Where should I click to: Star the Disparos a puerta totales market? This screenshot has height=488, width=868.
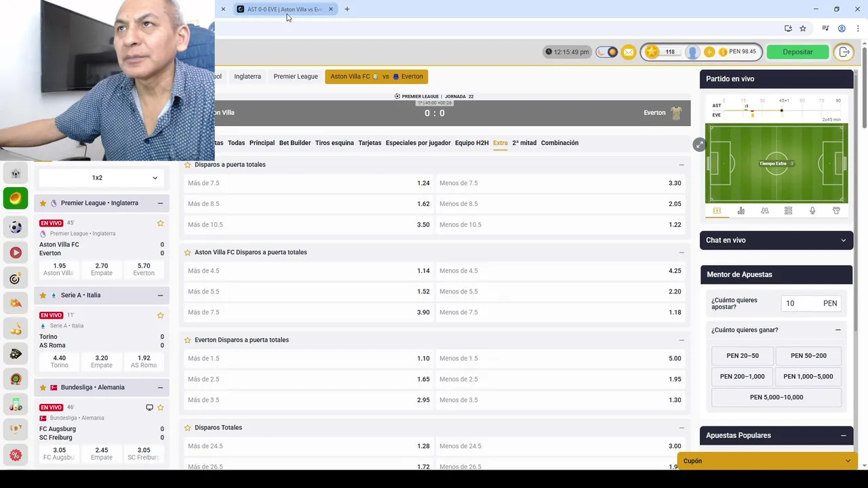pos(188,165)
